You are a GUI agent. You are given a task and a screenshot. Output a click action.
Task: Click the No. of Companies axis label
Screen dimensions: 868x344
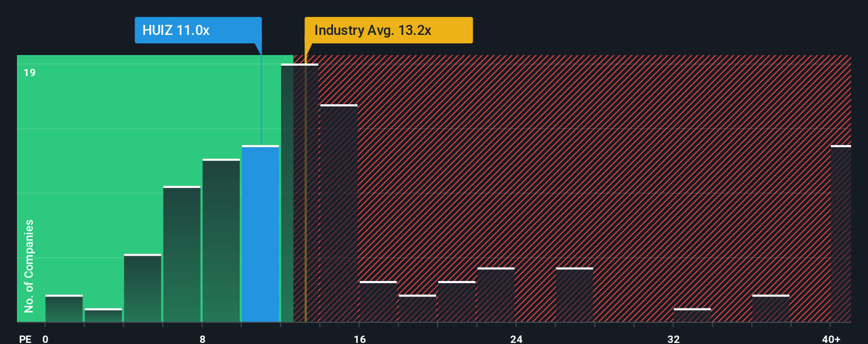tap(29, 266)
